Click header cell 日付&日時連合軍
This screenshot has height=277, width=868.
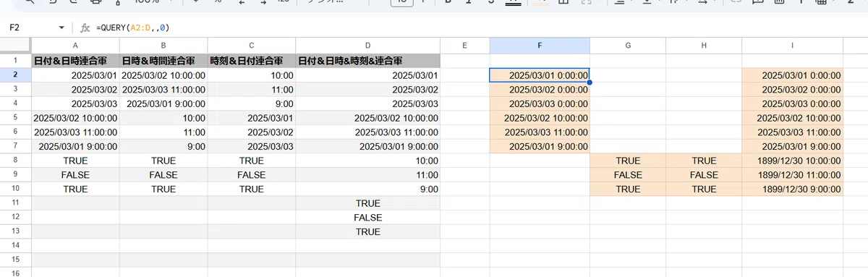pyautogui.click(x=75, y=61)
